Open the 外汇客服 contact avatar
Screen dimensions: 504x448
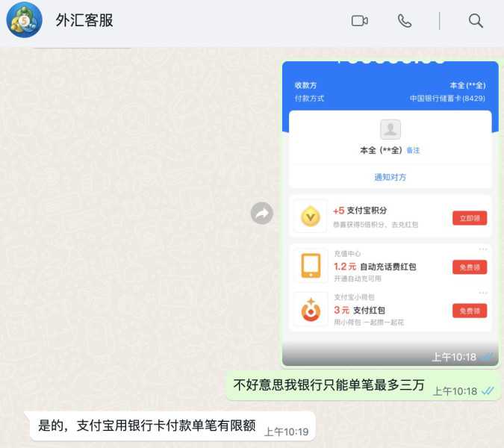24,21
